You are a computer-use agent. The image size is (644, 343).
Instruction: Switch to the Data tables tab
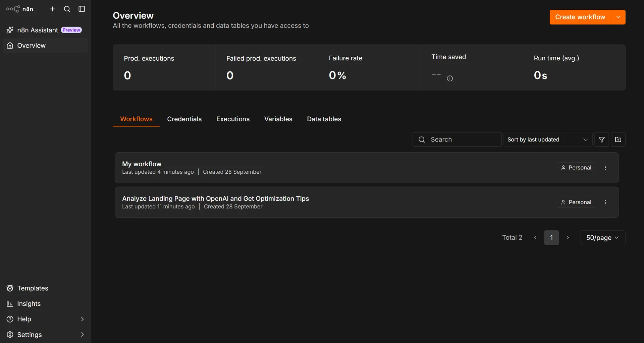coord(324,119)
